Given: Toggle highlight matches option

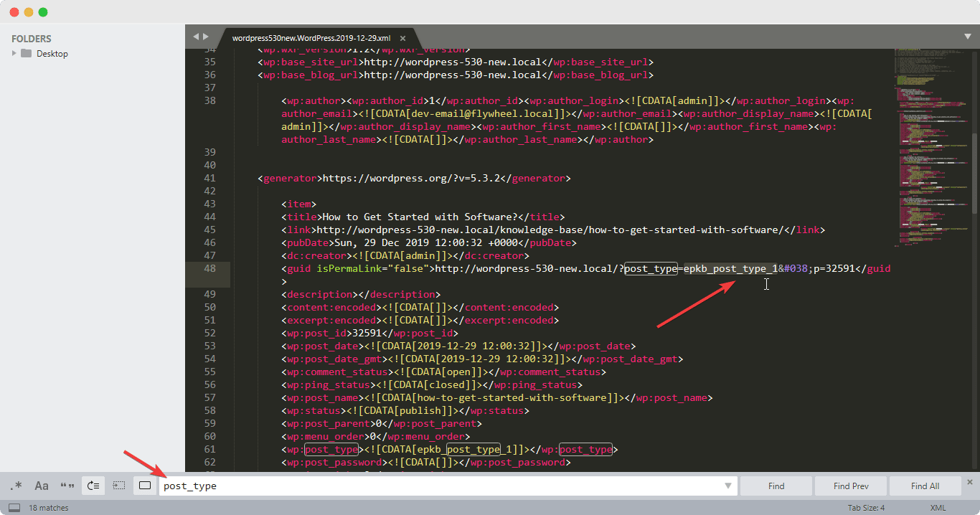Looking at the screenshot, I should [x=144, y=486].
